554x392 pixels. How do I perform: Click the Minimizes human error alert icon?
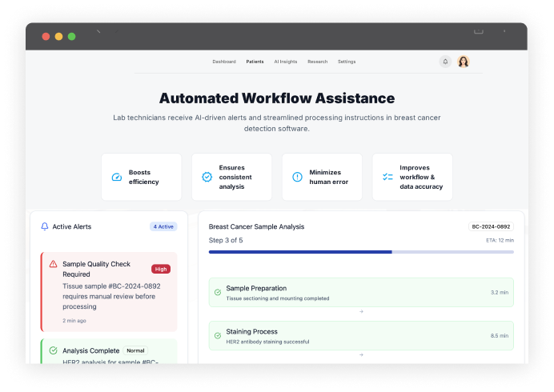tap(297, 177)
